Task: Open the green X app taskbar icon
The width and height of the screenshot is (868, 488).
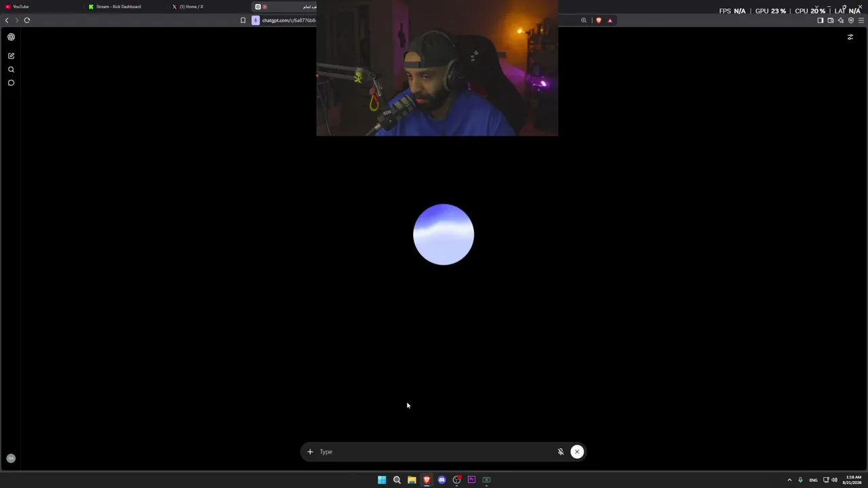Action: coord(486,480)
